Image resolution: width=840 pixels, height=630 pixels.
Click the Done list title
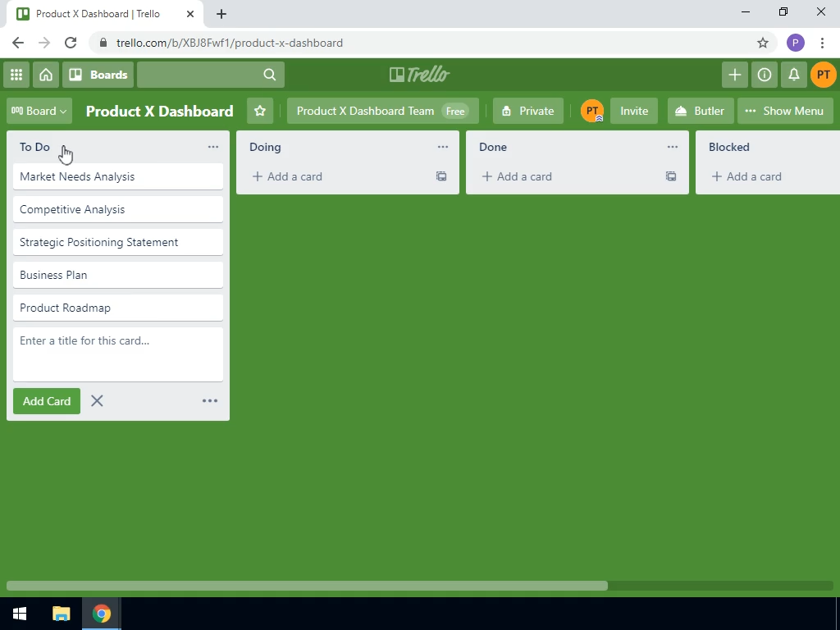coord(493,147)
